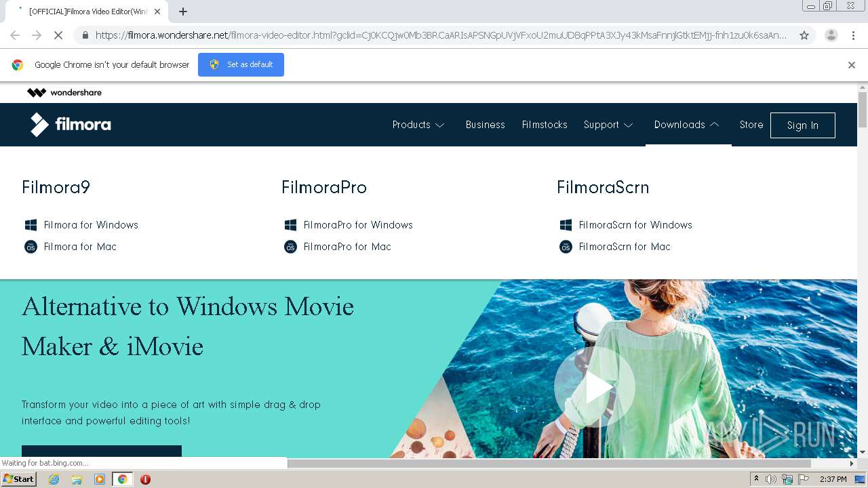Download FilmoraPro for Mac
The height and width of the screenshot is (488, 868).
click(x=347, y=247)
